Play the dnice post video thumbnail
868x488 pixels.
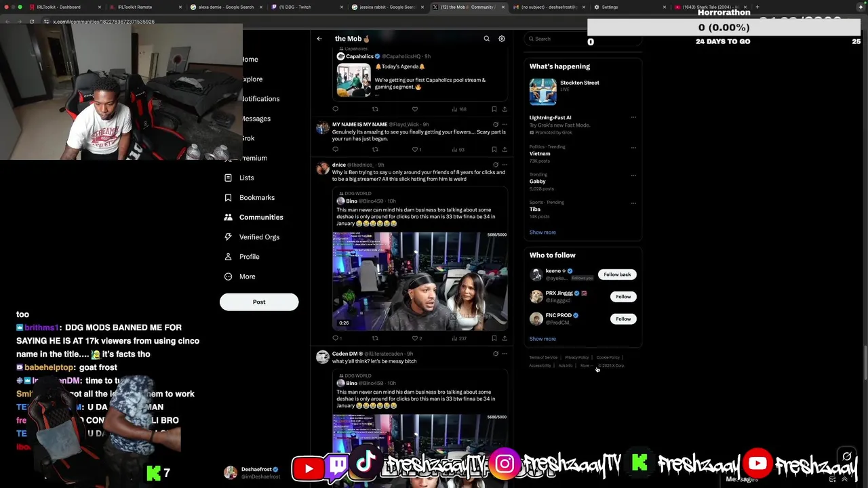point(420,281)
